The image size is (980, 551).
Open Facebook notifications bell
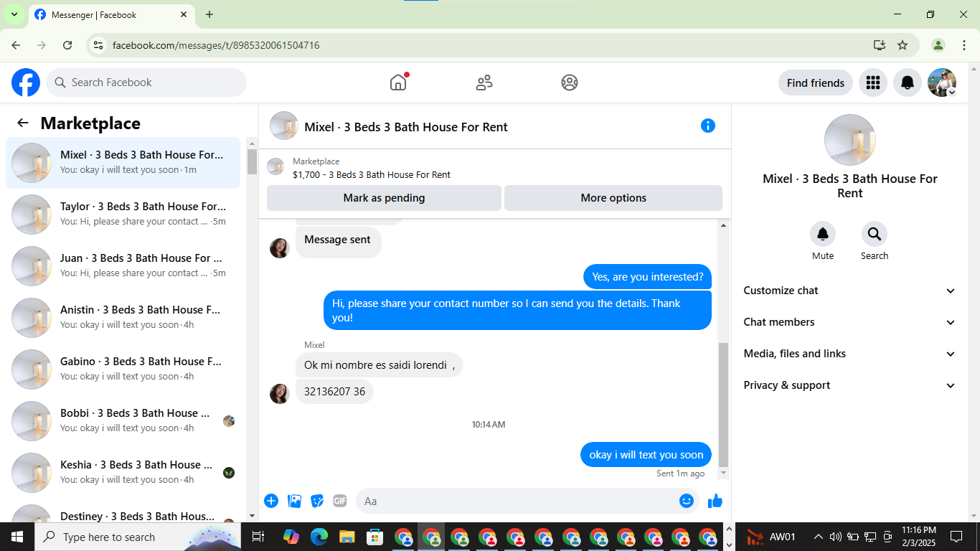[908, 83]
